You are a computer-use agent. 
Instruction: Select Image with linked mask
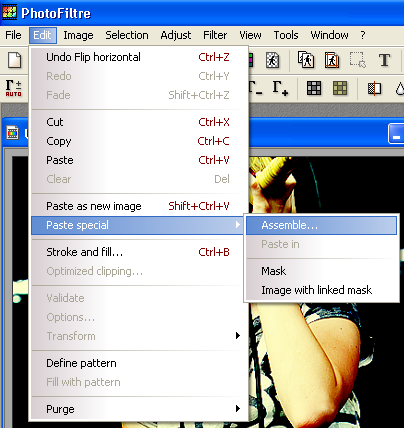(x=316, y=290)
